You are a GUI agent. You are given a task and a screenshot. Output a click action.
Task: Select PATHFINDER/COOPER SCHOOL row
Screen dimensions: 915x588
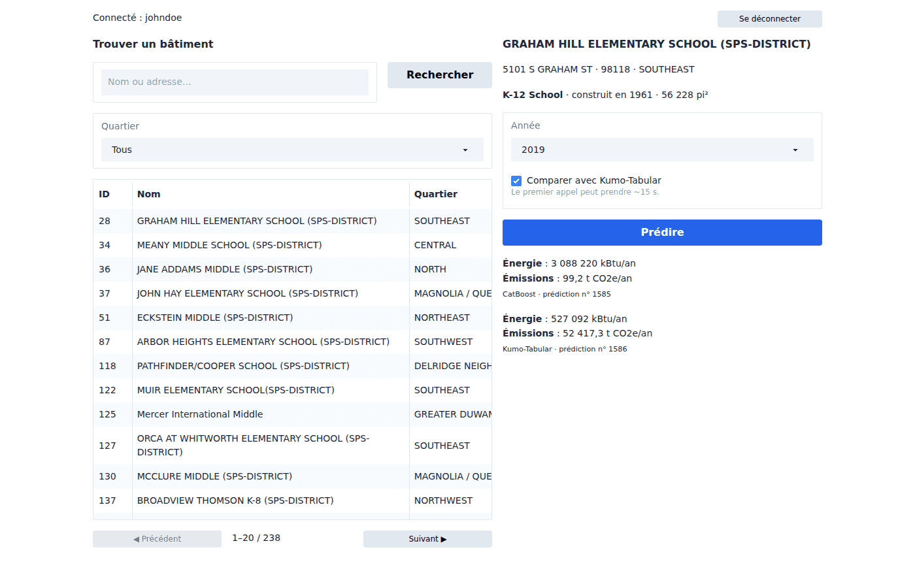(x=292, y=366)
